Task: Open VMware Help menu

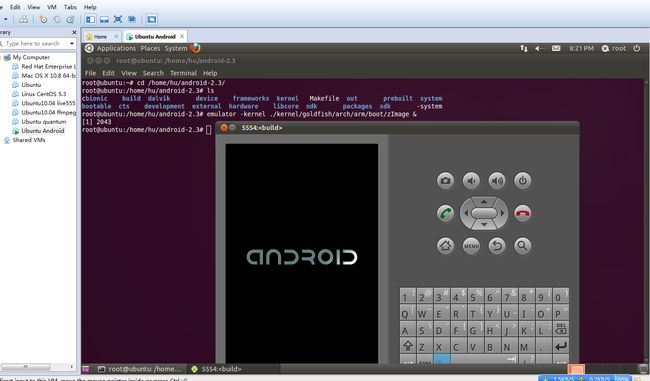Action: (x=90, y=7)
